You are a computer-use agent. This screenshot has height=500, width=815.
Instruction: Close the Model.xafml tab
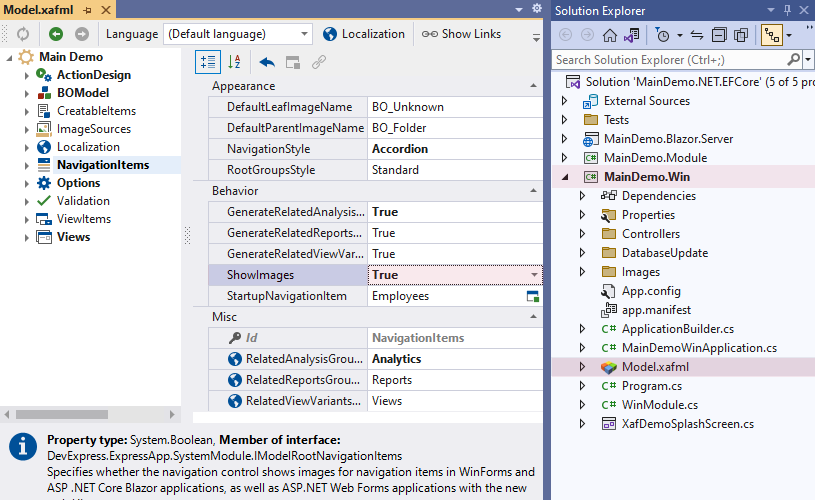[x=106, y=10]
